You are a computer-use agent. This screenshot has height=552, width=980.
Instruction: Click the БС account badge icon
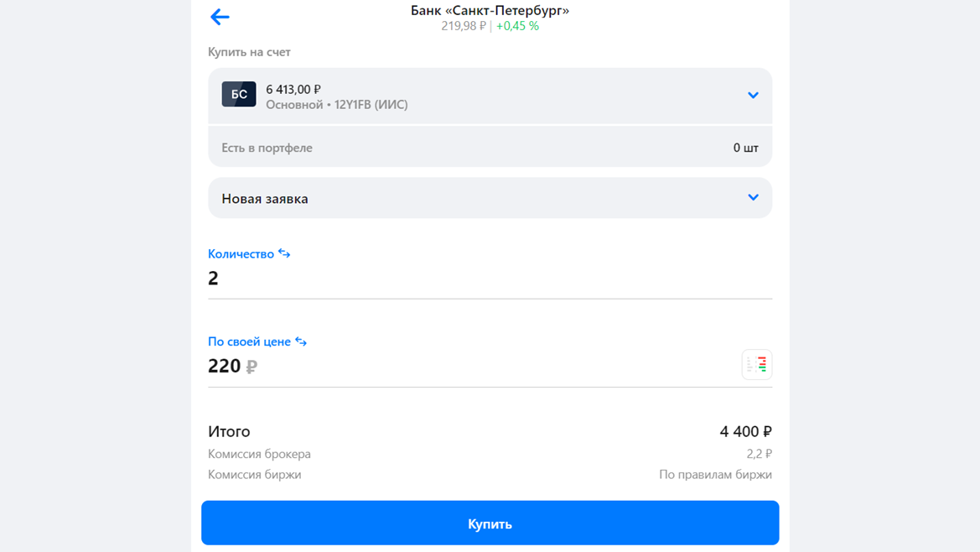tap(239, 95)
